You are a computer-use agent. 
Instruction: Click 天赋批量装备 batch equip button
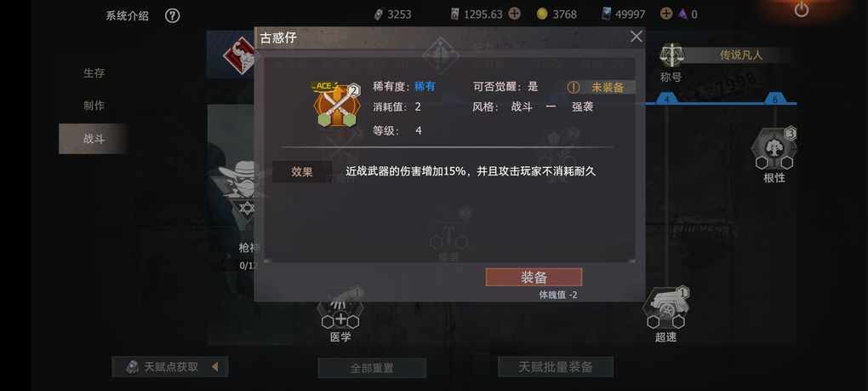point(556,366)
